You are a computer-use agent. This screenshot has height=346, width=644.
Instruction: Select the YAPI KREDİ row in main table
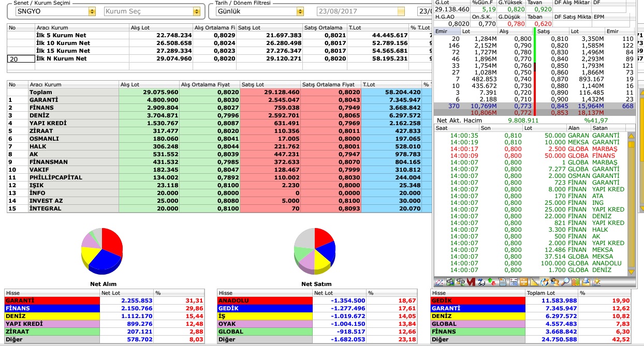tap(219, 123)
